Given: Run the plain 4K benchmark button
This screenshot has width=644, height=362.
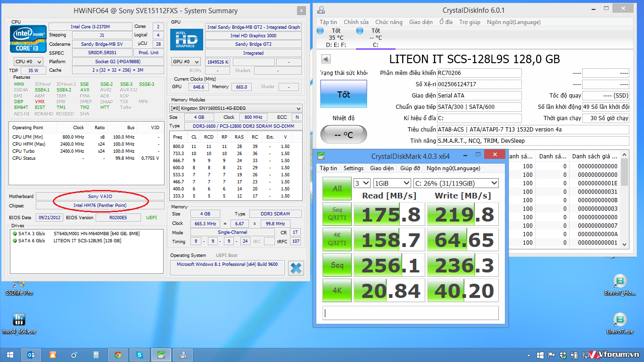Looking at the screenshot, I should coord(337,290).
